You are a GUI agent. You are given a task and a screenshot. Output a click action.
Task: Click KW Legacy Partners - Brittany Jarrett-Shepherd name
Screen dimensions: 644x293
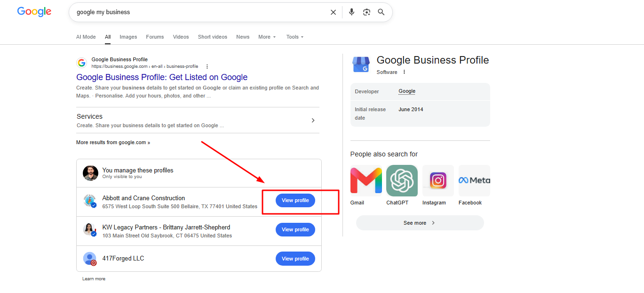click(x=166, y=228)
